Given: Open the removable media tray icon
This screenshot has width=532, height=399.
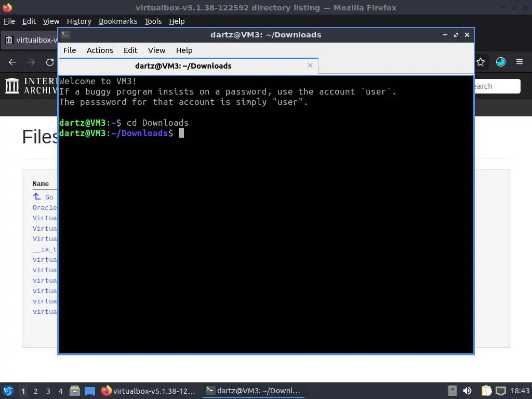Looking at the screenshot, I should [x=453, y=391].
